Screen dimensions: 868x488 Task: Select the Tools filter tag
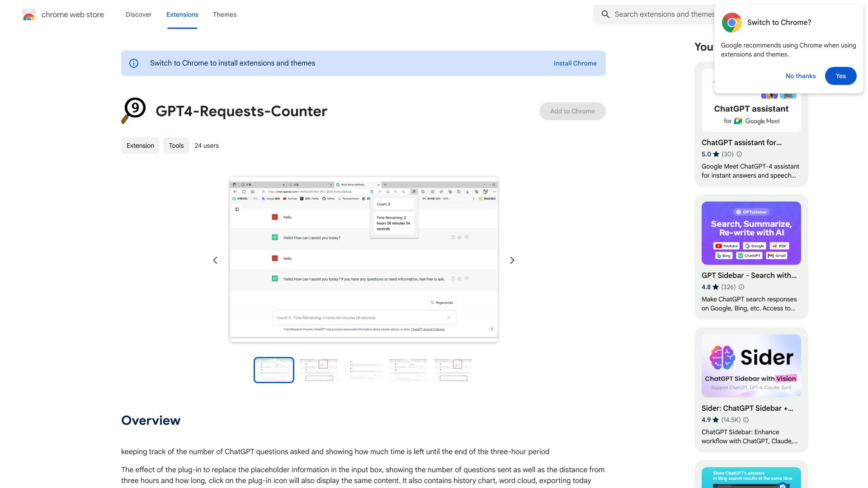[x=176, y=145]
